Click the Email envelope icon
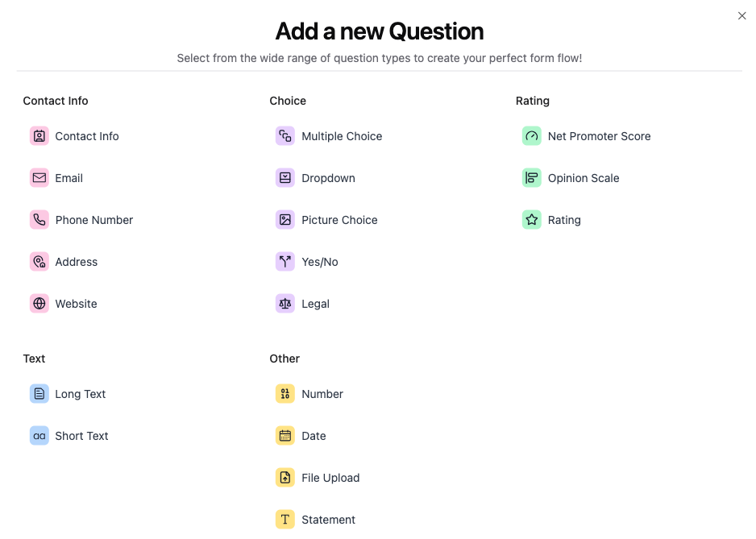This screenshot has height=539, width=756. click(x=39, y=178)
